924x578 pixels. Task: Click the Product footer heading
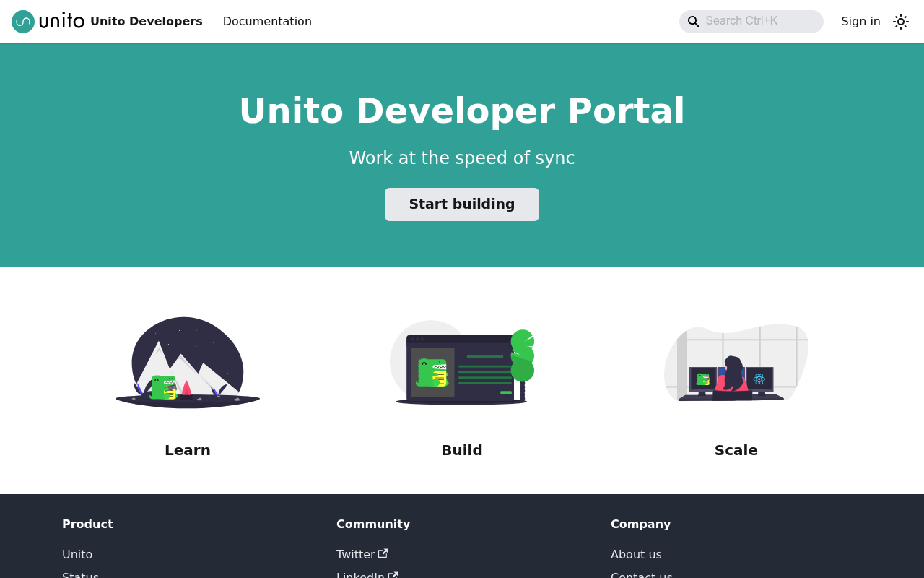click(87, 524)
